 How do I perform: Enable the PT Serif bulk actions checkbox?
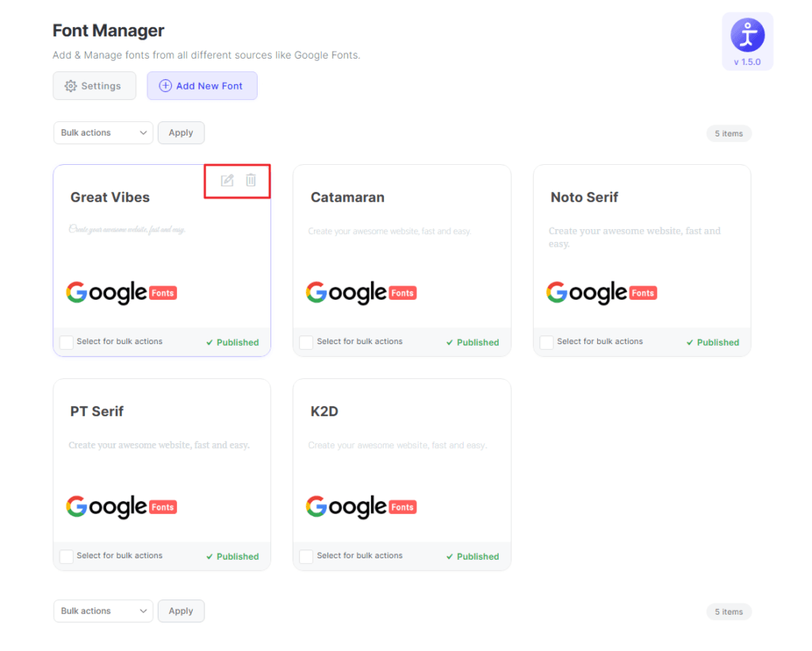(67, 557)
